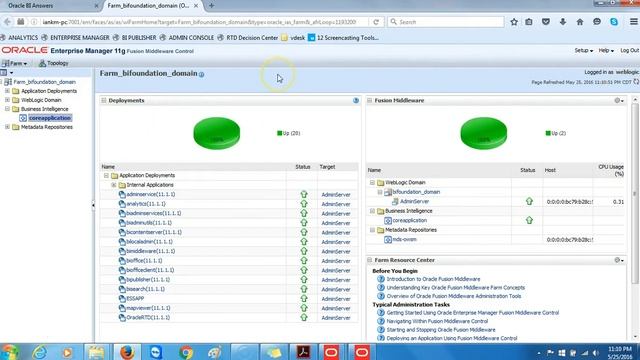The width and height of the screenshot is (640, 360).
Task: Open Internet Explorer from the taskbar
Action: click(x=40, y=352)
